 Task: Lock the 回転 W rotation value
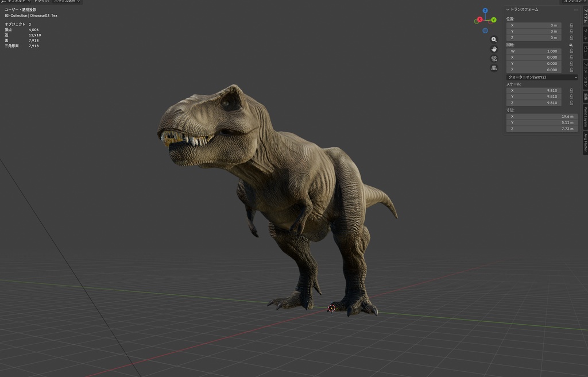click(571, 51)
